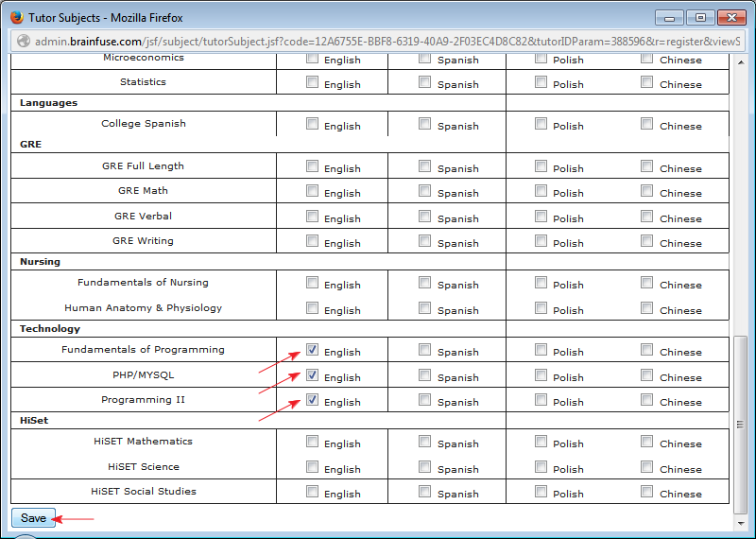Check Spanish for College Spanish
Image resolution: width=756 pixels, height=539 pixels.
point(424,124)
